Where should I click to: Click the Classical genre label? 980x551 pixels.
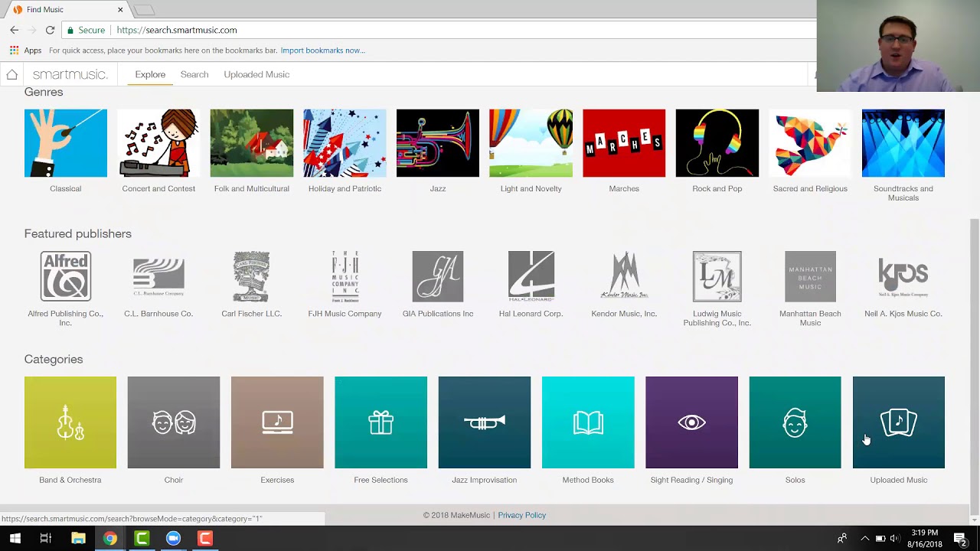(66, 188)
